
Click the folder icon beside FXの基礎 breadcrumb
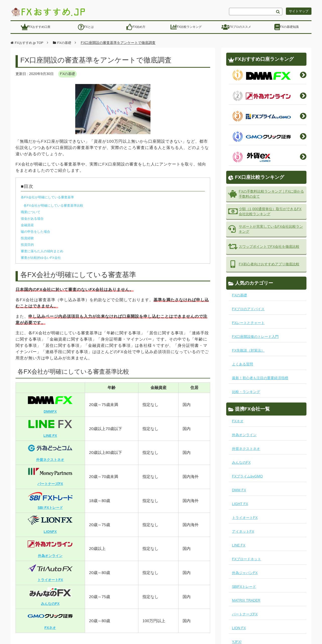point(54,43)
